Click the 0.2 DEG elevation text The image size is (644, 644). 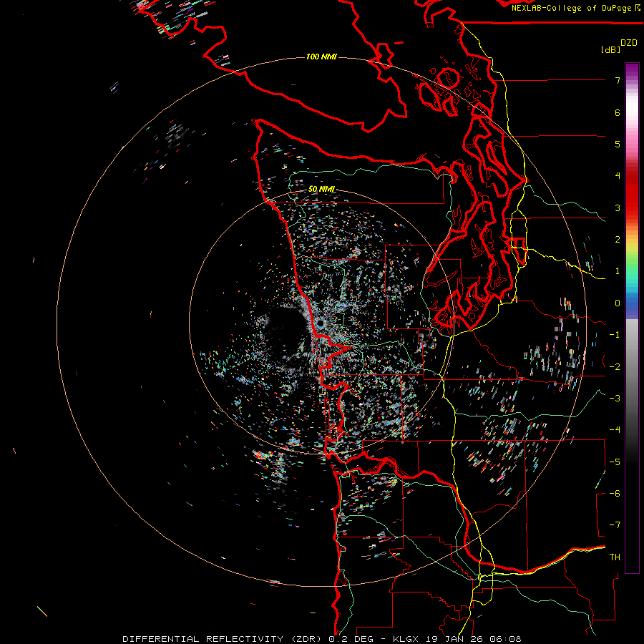[351, 639]
